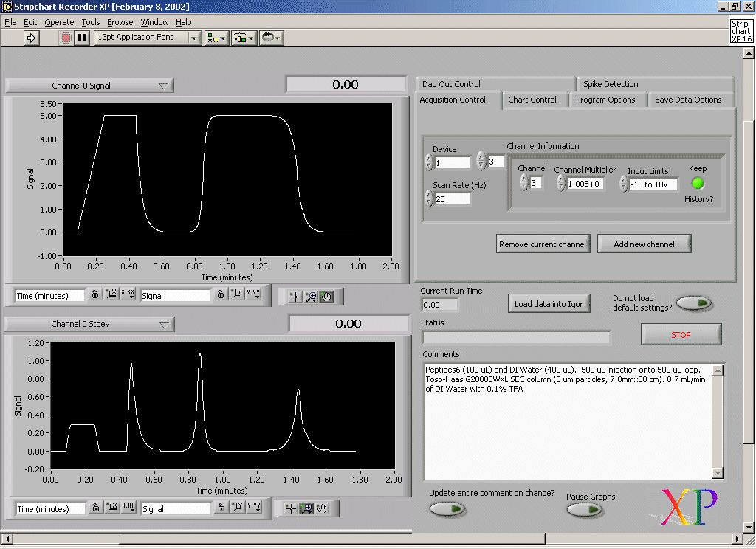This screenshot has width=756, height=549.
Task: Select pan hand tool on Stdev graph
Action: coord(322,508)
